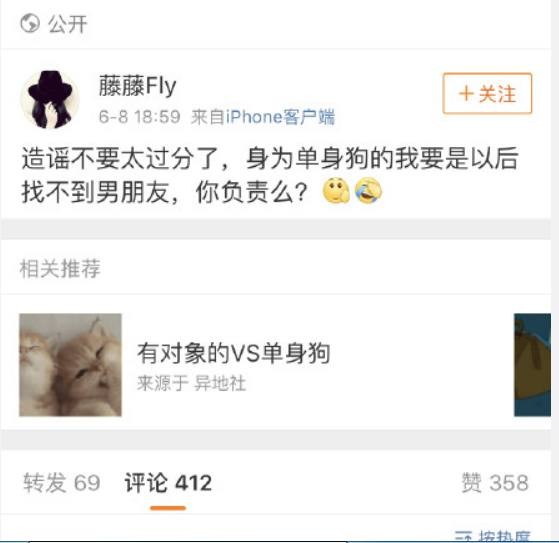Viewport: 559px width, 543px height.
Task: Open the 藤藤Fly username link
Action: (138, 86)
